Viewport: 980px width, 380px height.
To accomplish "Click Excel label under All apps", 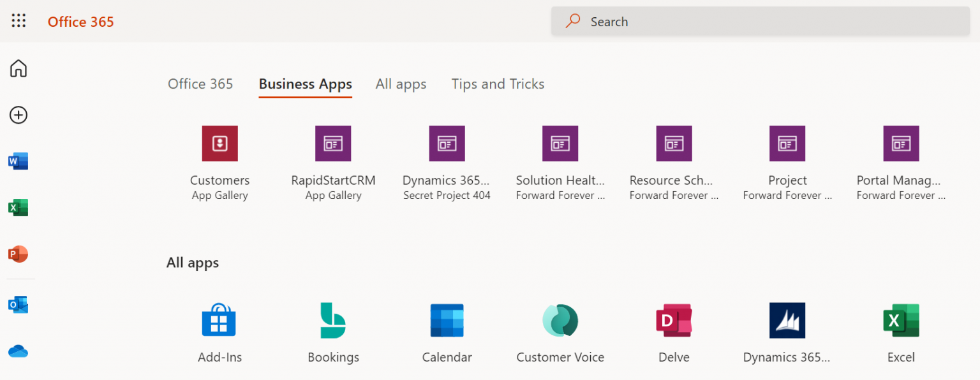I will [x=901, y=357].
